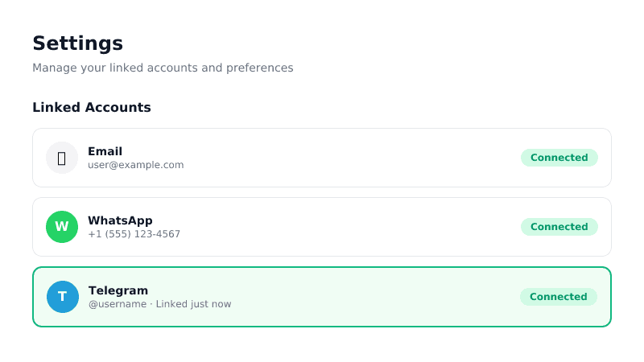644x362 pixels.
Task: Click the Linked Accounts section heading
Action: pos(92,108)
